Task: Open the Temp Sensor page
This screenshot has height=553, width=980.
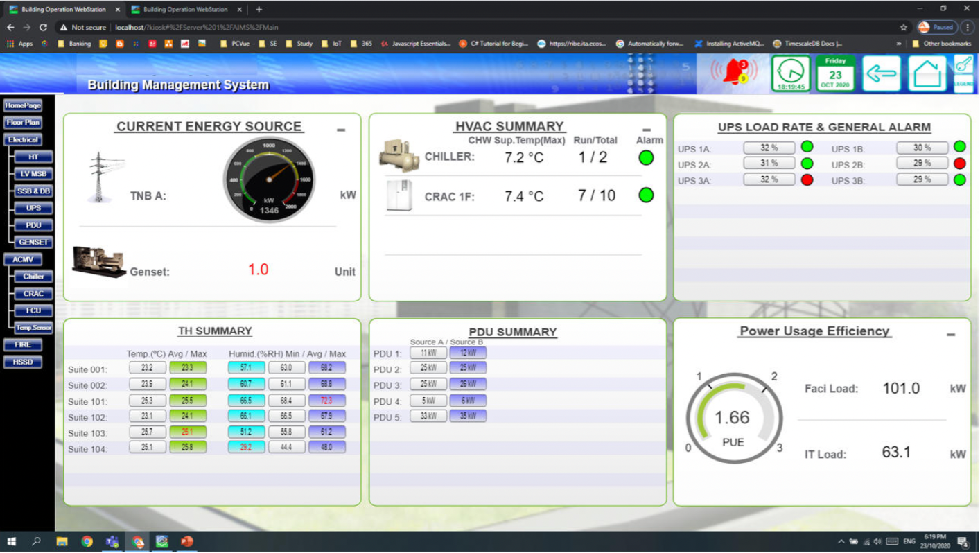Action: [33, 327]
